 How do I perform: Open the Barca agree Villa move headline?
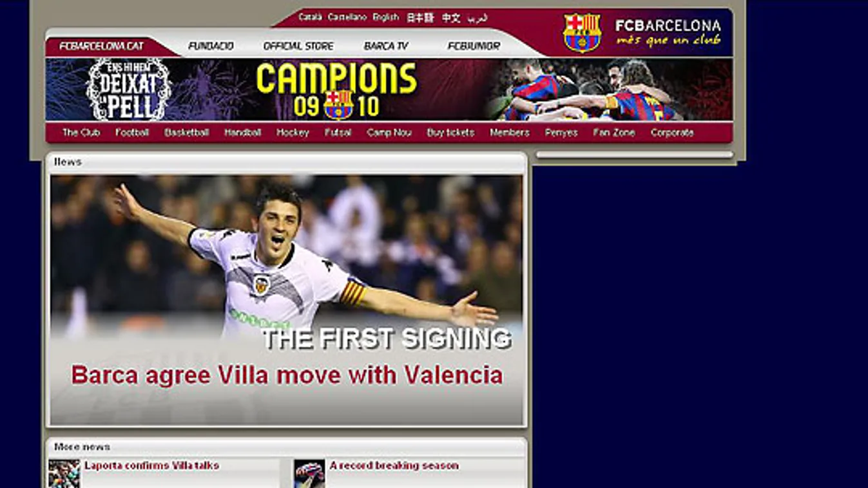(x=287, y=375)
